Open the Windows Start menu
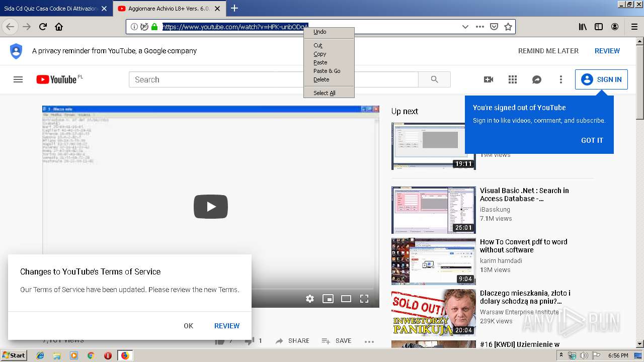This screenshot has height=362, width=644. point(14,355)
